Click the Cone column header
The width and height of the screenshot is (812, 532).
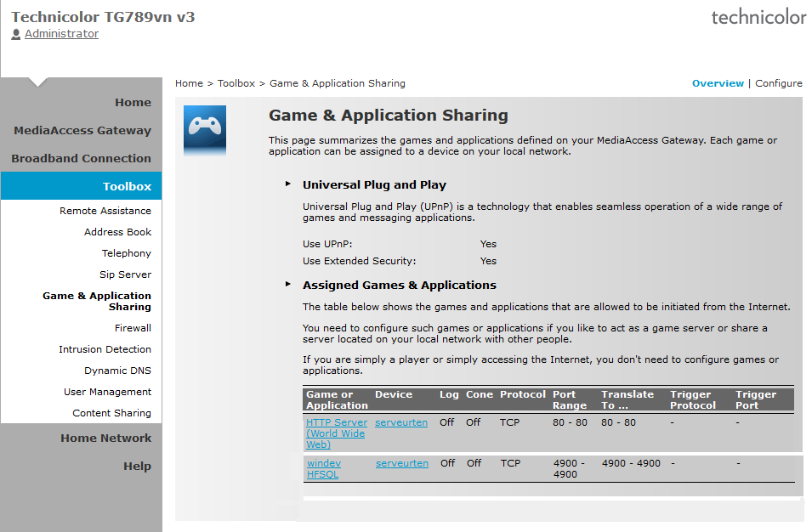pyautogui.click(x=479, y=394)
